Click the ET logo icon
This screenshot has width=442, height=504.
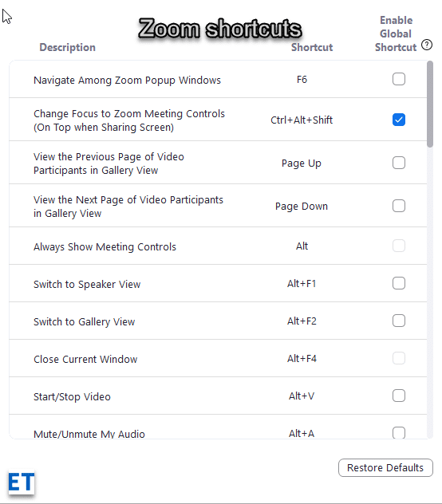click(22, 482)
